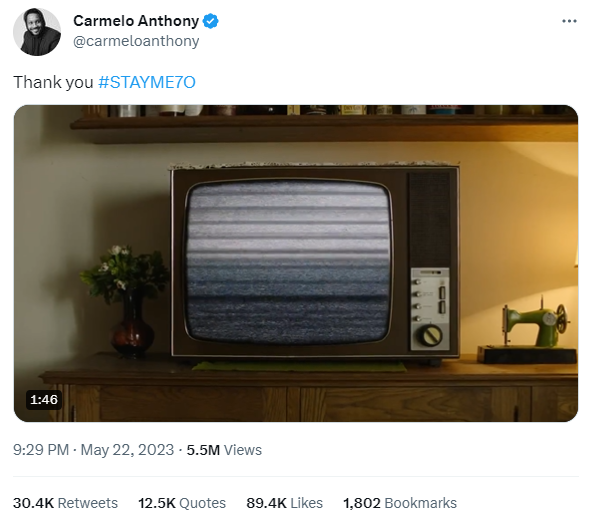The height and width of the screenshot is (528, 590).
Task: Open the three-dot more options menu
Action: point(569,21)
